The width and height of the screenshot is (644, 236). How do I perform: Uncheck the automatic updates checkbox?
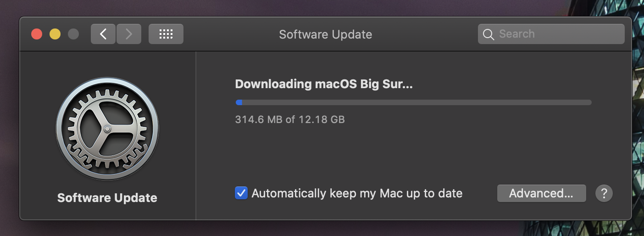tap(241, 193)
